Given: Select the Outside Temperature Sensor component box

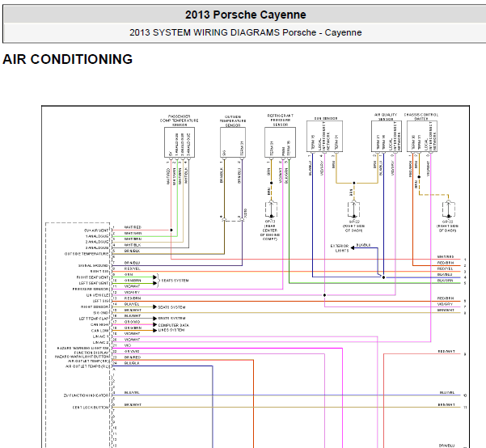Looking at the screenshot, I should coord(233,142).
